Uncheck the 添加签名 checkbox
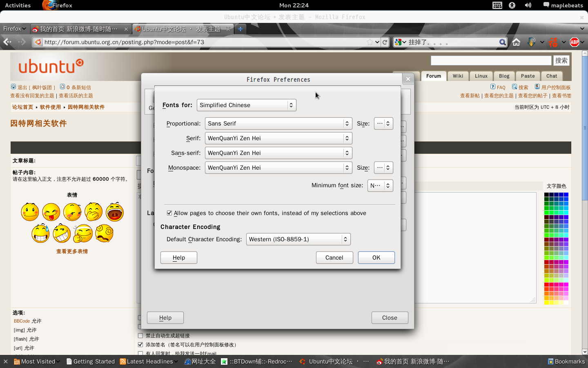Screen dimensions: 588x368 (x=140, y=345)
